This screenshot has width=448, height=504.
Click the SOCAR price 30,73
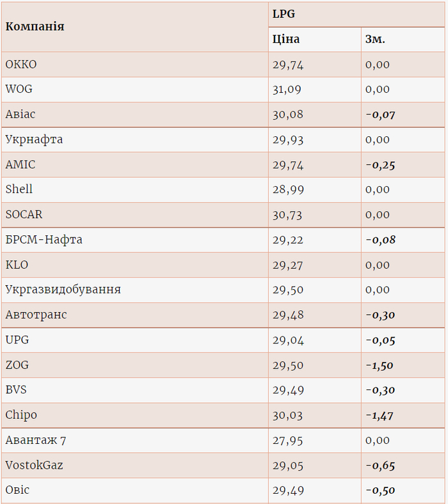coord(287,214)
